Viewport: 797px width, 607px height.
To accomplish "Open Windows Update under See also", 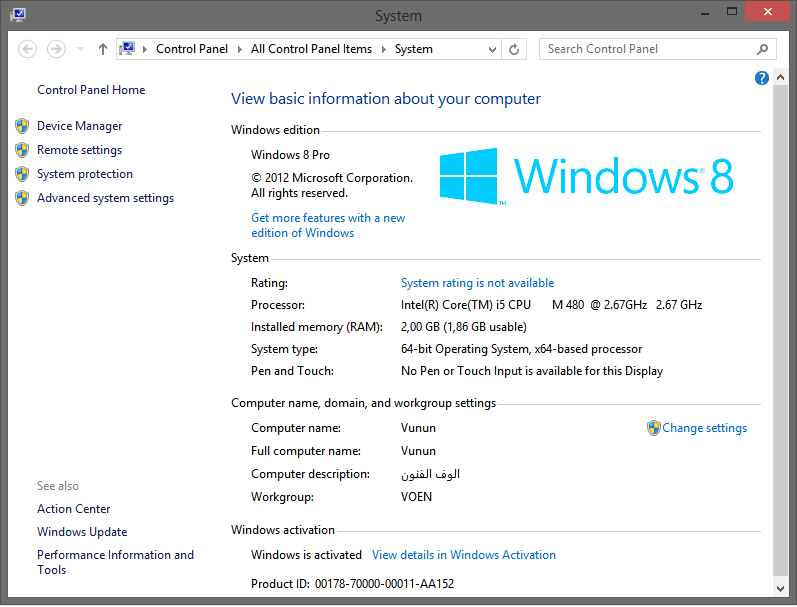I will click(x=82, y=532).
